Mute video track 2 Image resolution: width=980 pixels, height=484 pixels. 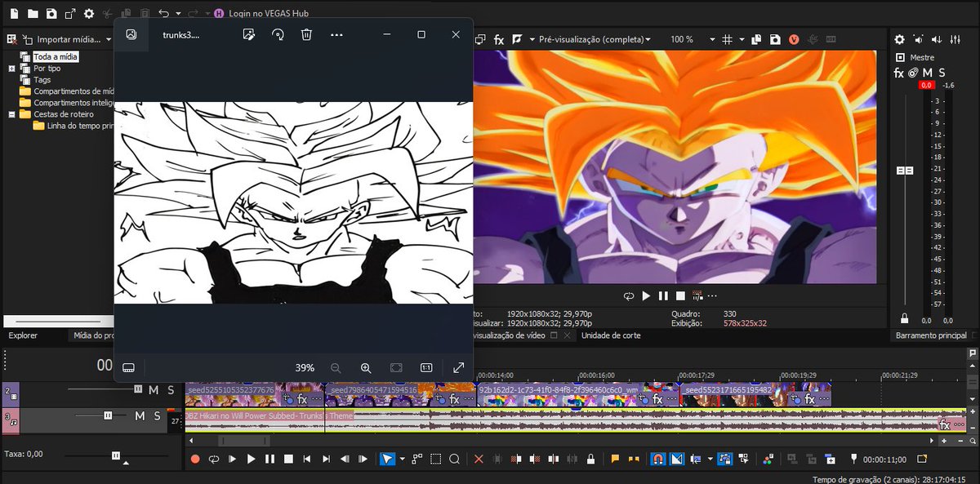point(154,390)
